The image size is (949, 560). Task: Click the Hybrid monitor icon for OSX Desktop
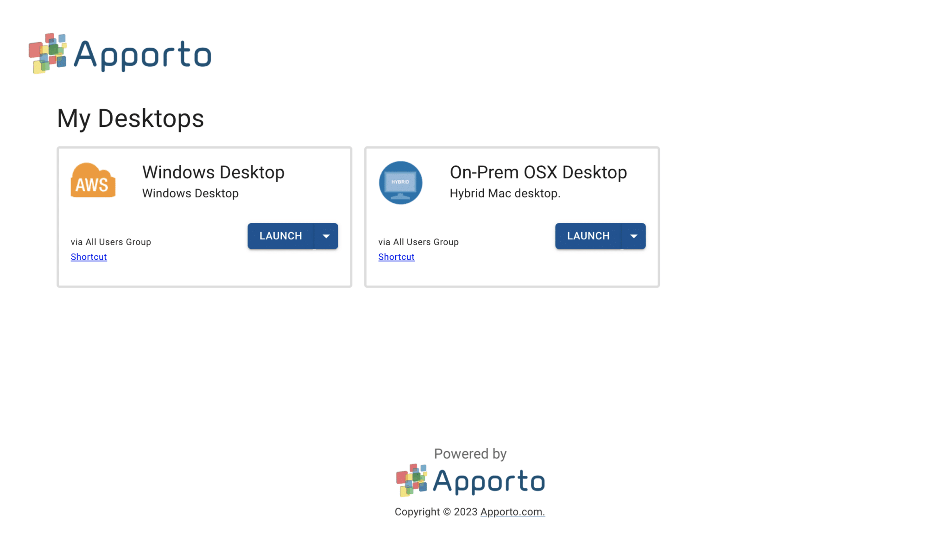[400, 182]
